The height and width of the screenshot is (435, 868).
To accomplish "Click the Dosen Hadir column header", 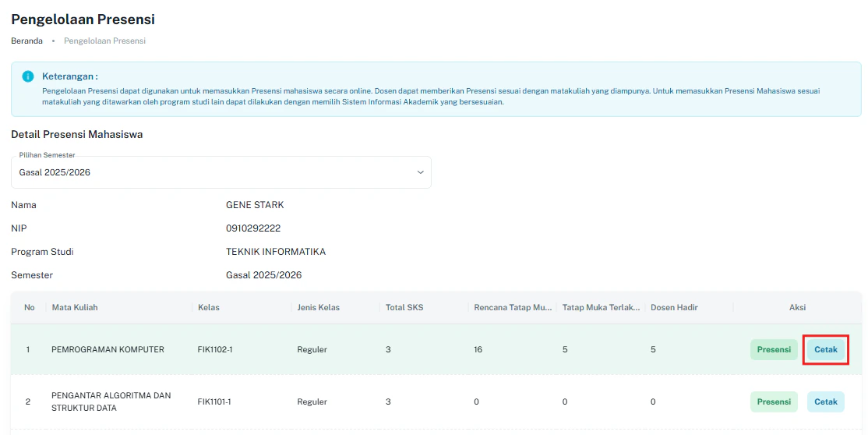I will coord(674,307).
